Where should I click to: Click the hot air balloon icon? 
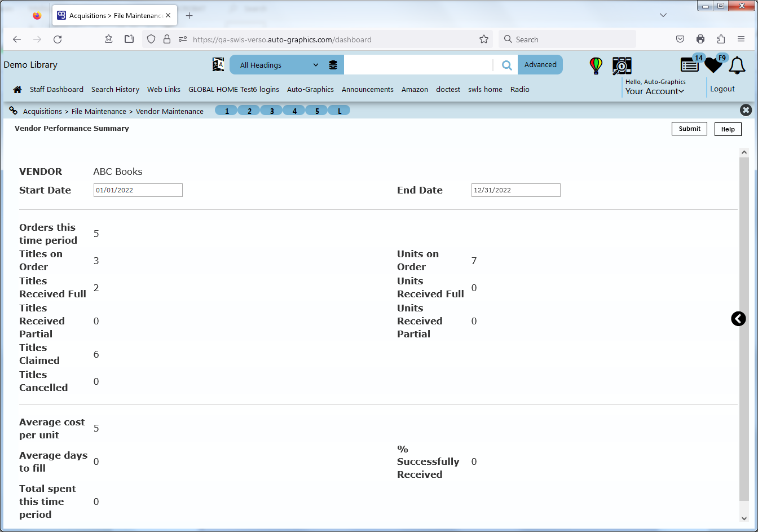coord(596,65)
